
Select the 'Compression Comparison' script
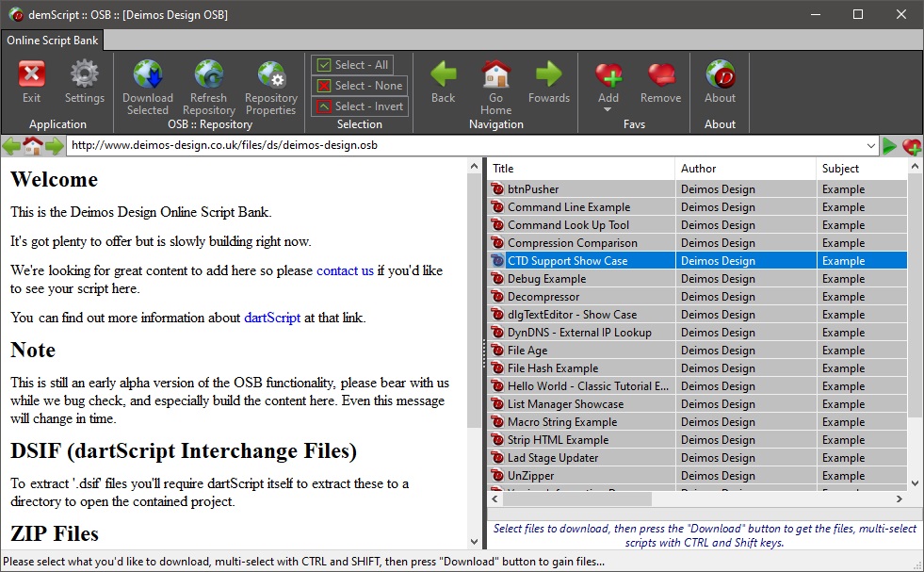pyautogui.click(x=697, y=242)
